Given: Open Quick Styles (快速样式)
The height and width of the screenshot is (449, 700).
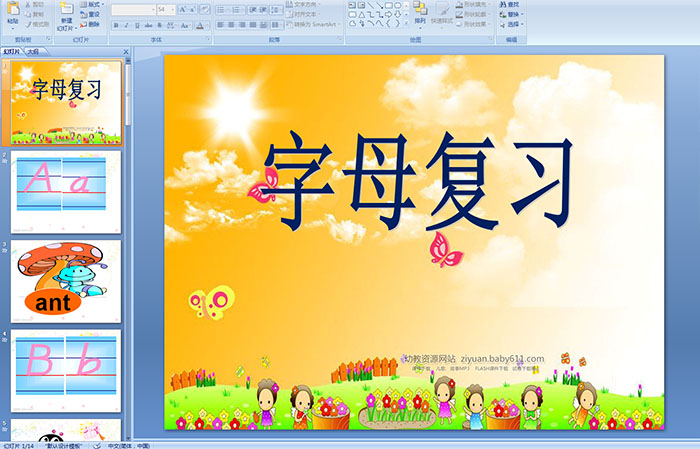Looking at the screenshot, I should pyautogui.click(x=442, y=13).
